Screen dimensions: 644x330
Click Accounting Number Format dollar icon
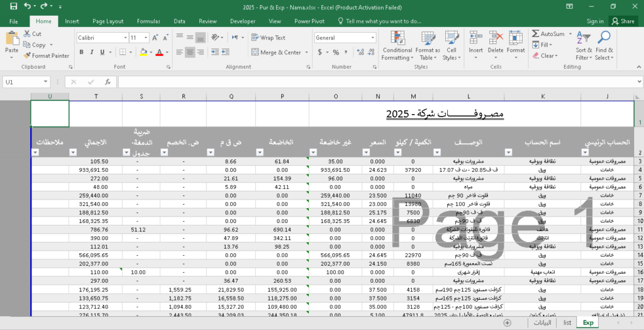click(319, 52)
